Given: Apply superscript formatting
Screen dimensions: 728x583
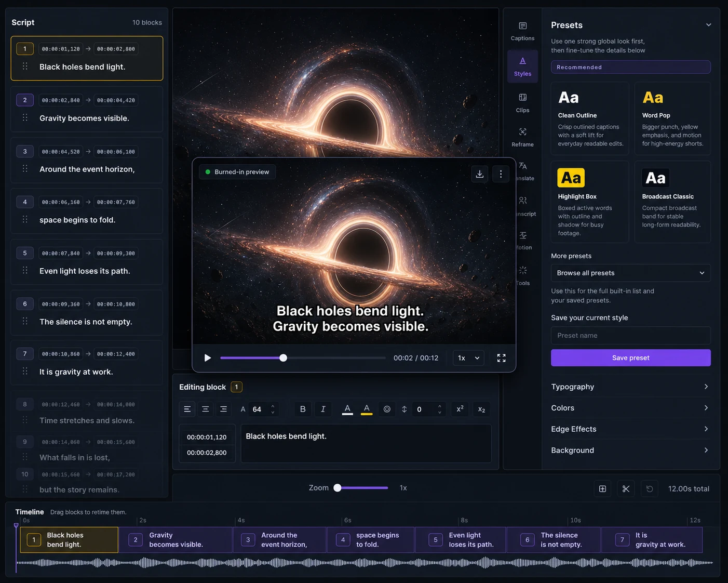Looking at the screenshot, I should point(460,409).
